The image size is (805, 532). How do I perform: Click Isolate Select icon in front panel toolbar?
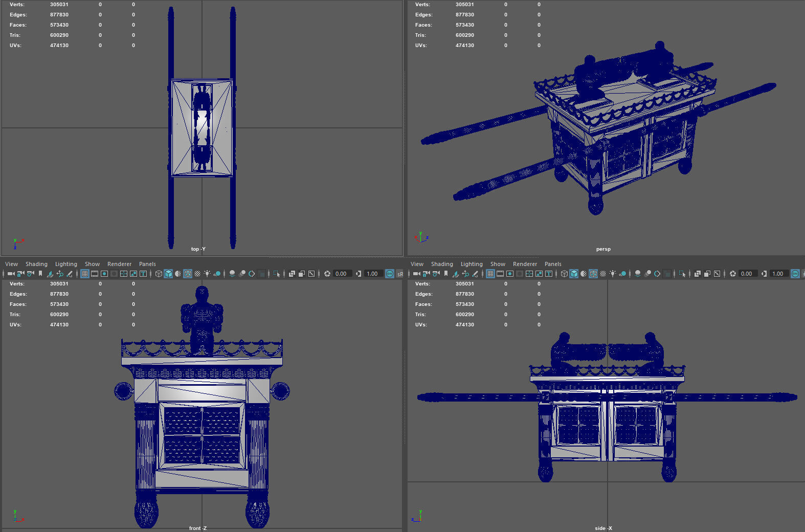pyautogui.click(x=277, y=274)
